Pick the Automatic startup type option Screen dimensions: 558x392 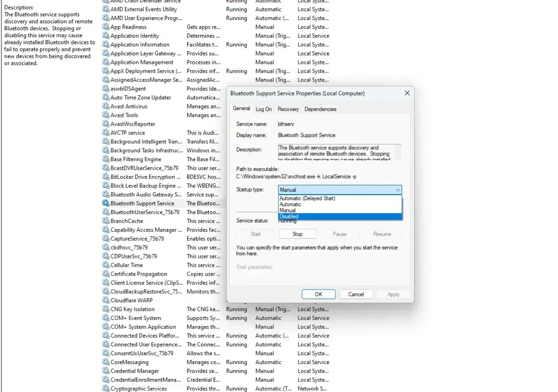click(x=340, y=204)
